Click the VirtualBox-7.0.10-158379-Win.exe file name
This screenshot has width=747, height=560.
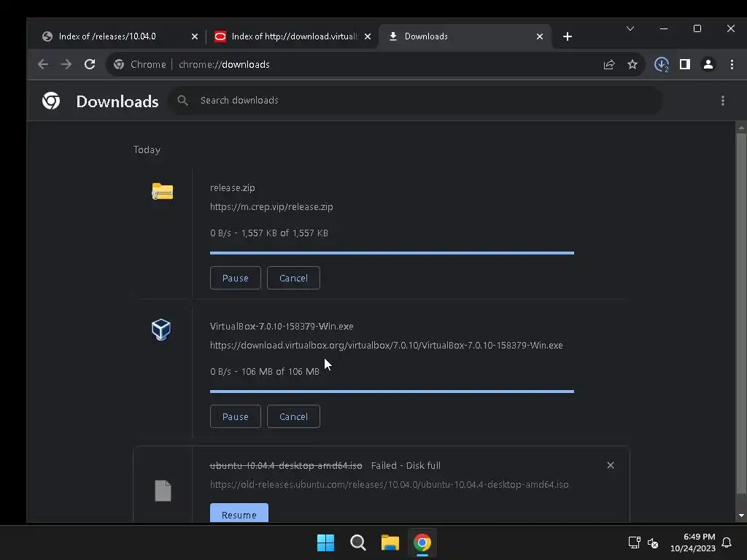[x=282, y=326]
